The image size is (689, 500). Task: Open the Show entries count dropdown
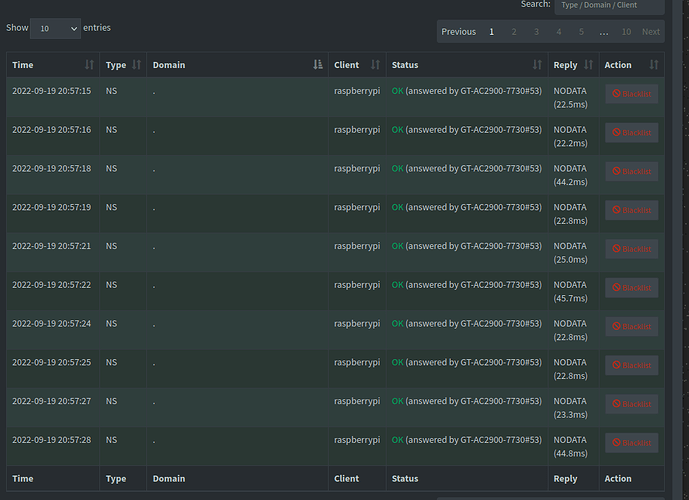click(x=55, y=29)
